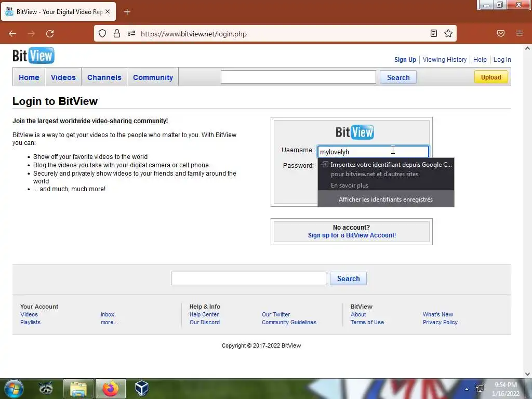Toggle reader view icon in address bar

coord(434,33)
